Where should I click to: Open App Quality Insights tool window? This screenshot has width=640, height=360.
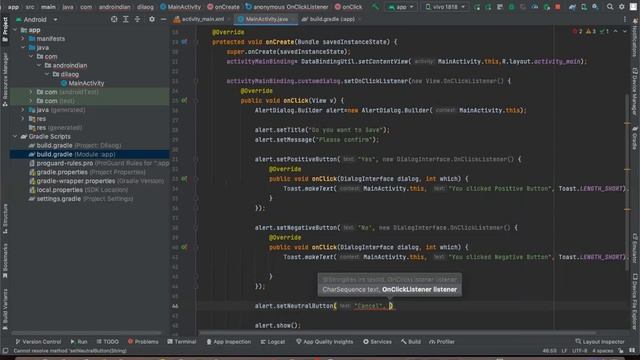[324, 342]
